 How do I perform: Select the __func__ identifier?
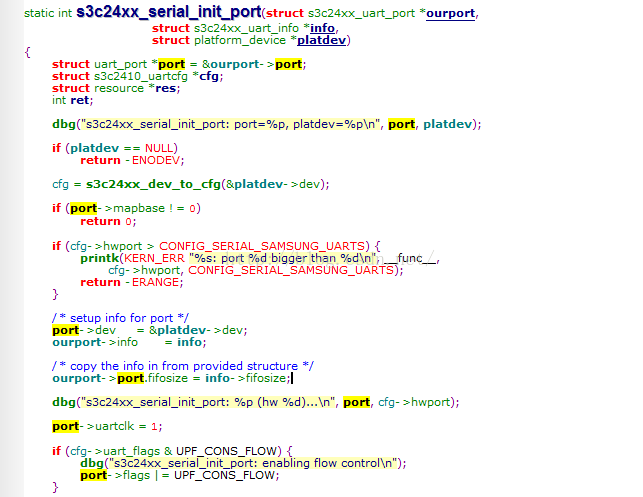click(410, 258)
